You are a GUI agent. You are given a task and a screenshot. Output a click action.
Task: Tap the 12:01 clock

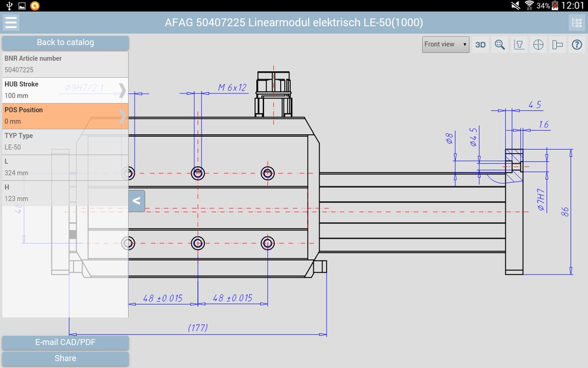coord(573,6)
